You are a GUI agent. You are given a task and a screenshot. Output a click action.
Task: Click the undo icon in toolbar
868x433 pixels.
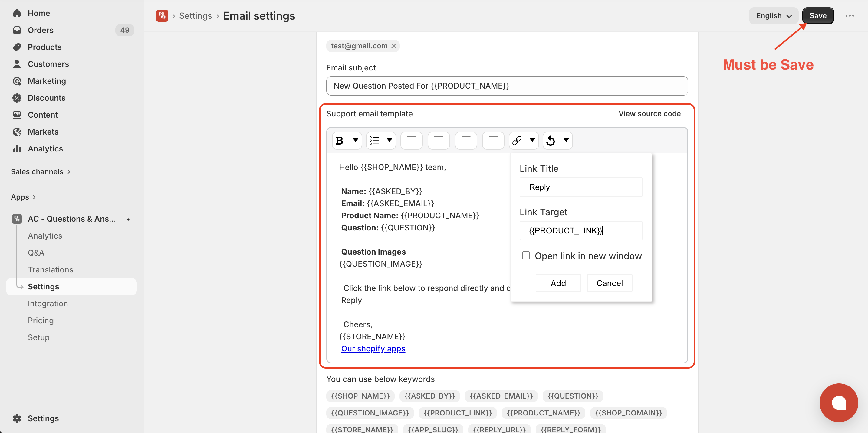coord(551,140)
